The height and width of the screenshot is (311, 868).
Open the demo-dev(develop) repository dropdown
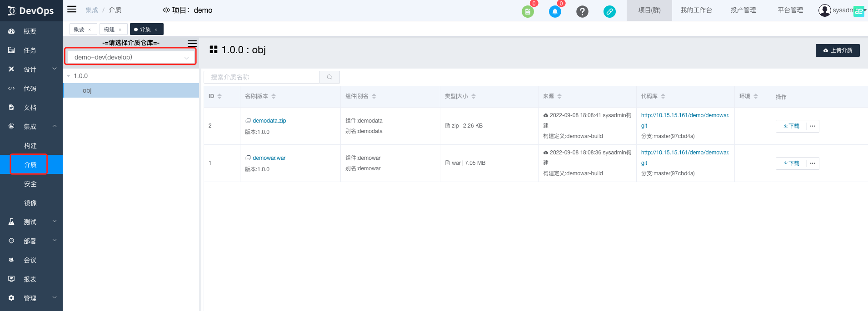(131, 57)
